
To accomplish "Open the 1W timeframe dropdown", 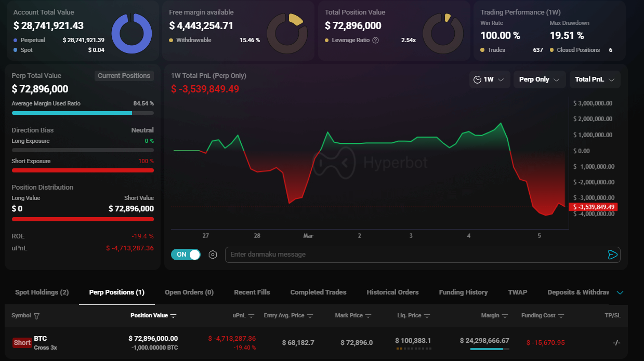I will pyautogui.click(x=489, y=79).
